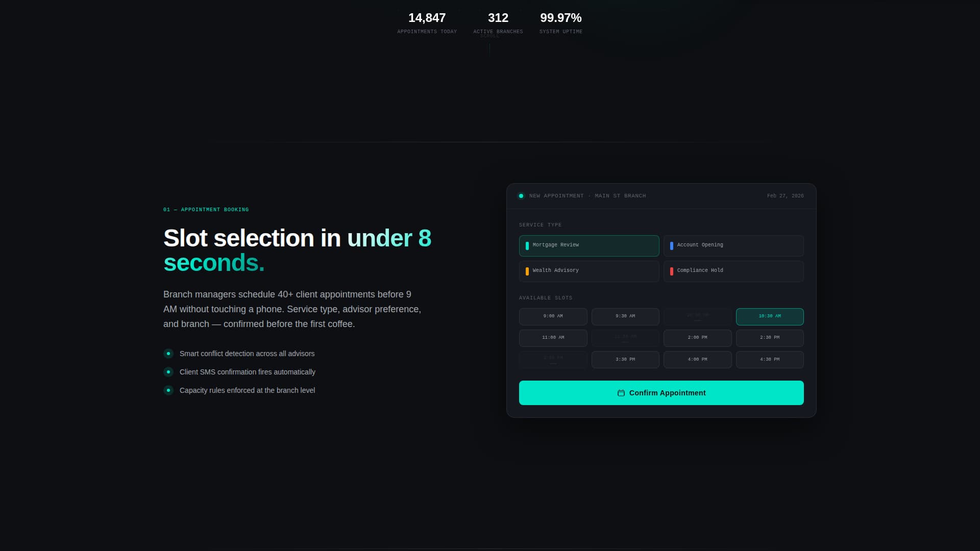Choose the 2:30 PM slot
This screenshot has width=980, height=551.
(770, 338)
